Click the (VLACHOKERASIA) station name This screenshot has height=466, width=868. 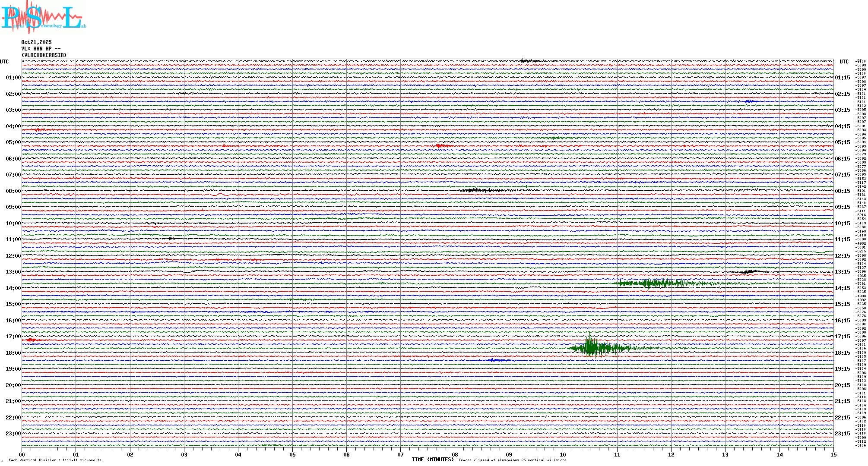[44, 55]
